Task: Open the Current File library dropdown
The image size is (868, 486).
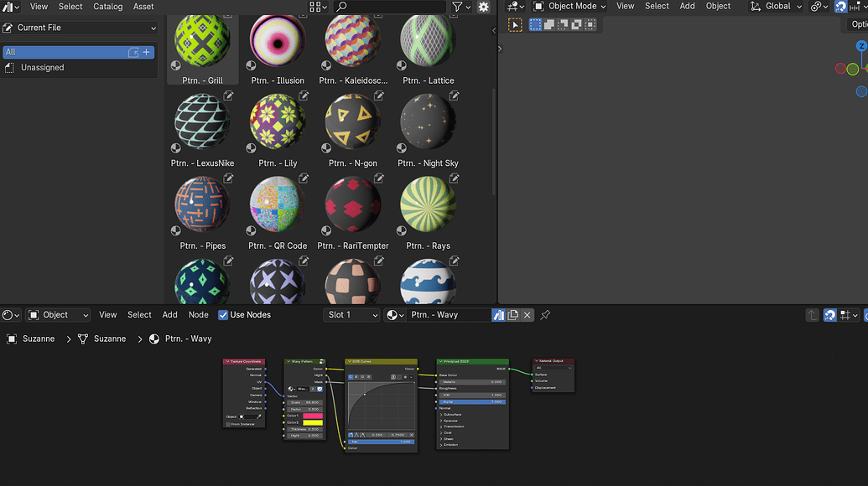Action: click(80, 28)
